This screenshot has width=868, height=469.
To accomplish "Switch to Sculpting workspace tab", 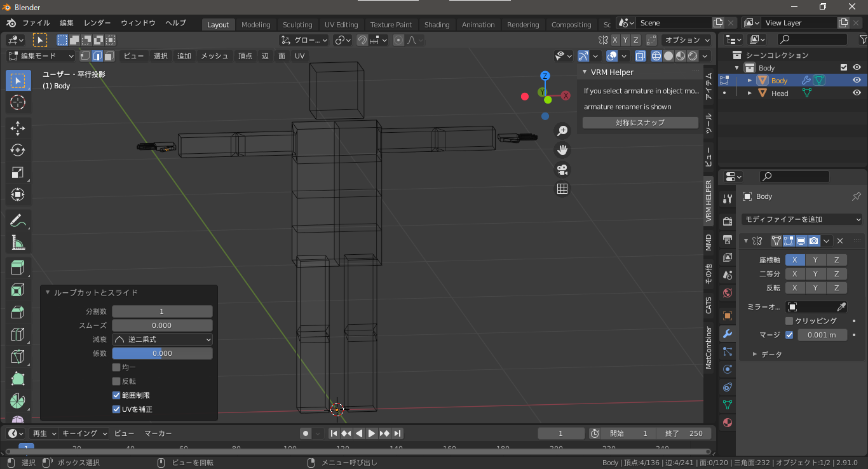I will click(297, 25).
